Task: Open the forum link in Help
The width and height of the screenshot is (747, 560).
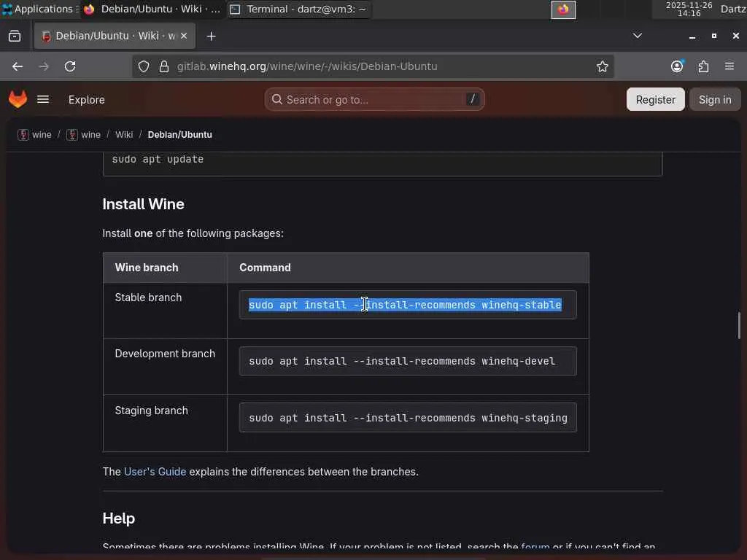Action: (x=535, y=546)
